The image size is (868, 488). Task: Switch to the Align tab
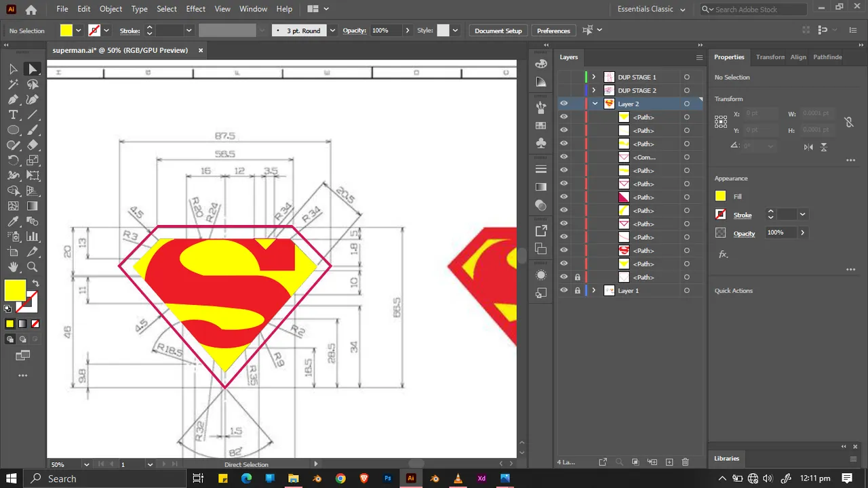tap(798, 57)
